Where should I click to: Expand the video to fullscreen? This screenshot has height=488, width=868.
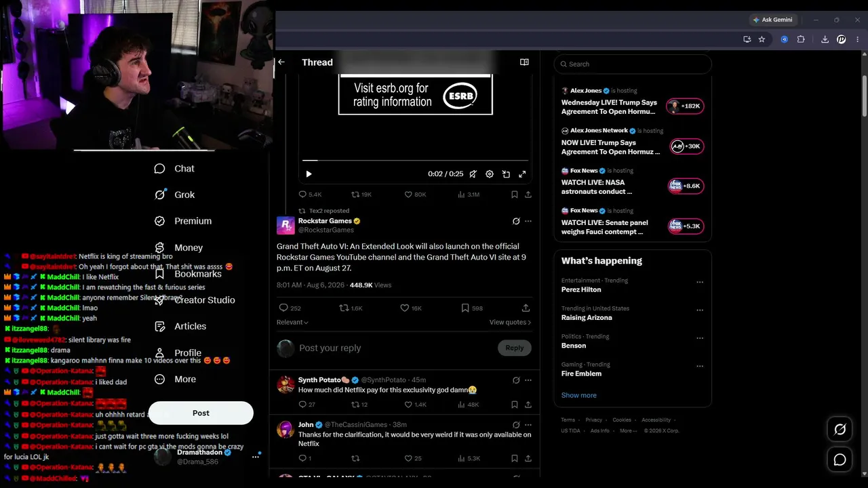(522, 174)
